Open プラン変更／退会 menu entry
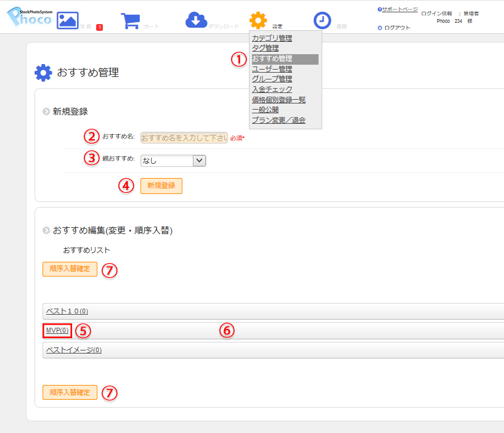This screenshot has height=433, width=504. pos(278,120)
